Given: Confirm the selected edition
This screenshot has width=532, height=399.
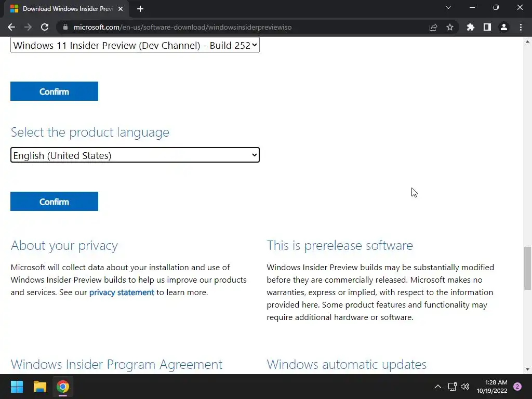Looking at the screenshot, I should (54, 91).
